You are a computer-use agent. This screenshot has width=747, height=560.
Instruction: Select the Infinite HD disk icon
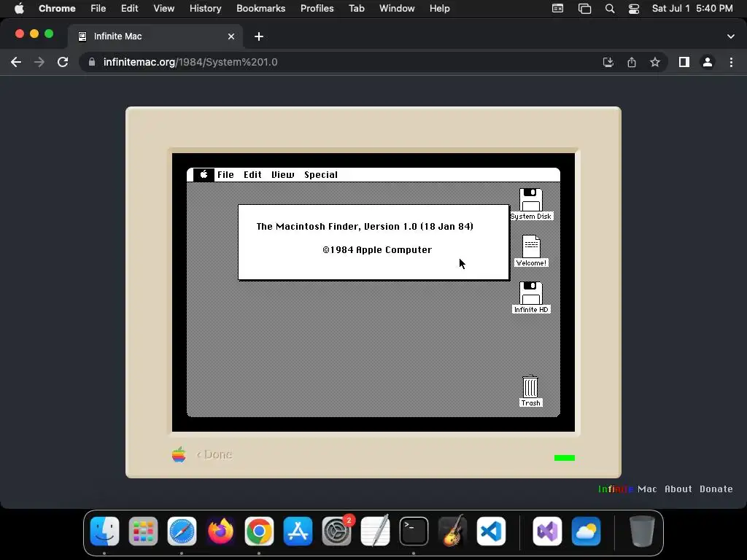point(531,293)
